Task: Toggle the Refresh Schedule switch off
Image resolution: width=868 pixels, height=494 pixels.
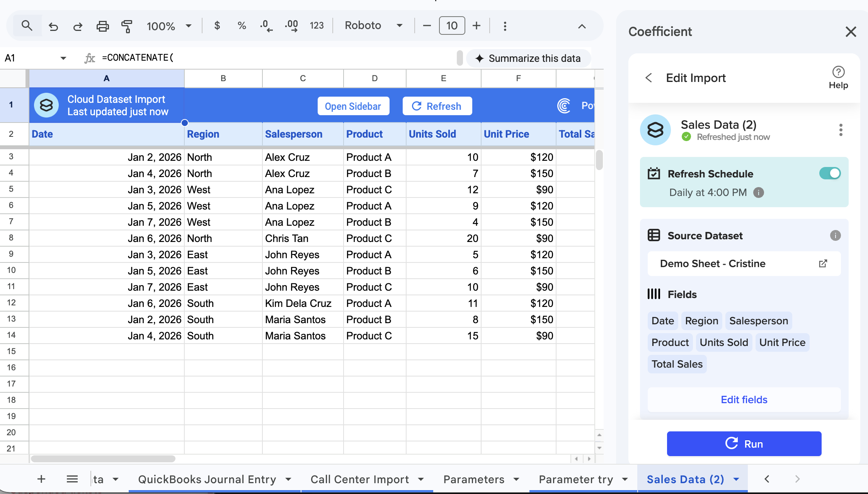Action: 830,174
